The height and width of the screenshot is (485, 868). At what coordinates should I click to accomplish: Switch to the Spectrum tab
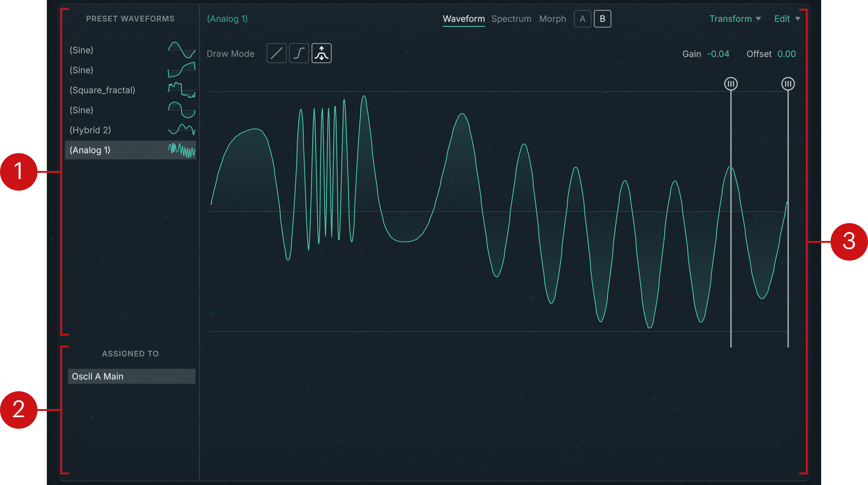click(x=511, y=19)
